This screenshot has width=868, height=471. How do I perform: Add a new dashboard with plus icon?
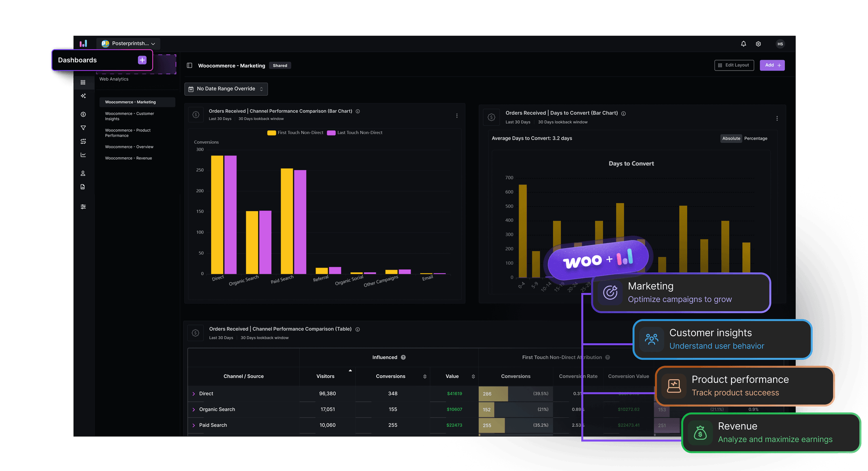(142, 60)
